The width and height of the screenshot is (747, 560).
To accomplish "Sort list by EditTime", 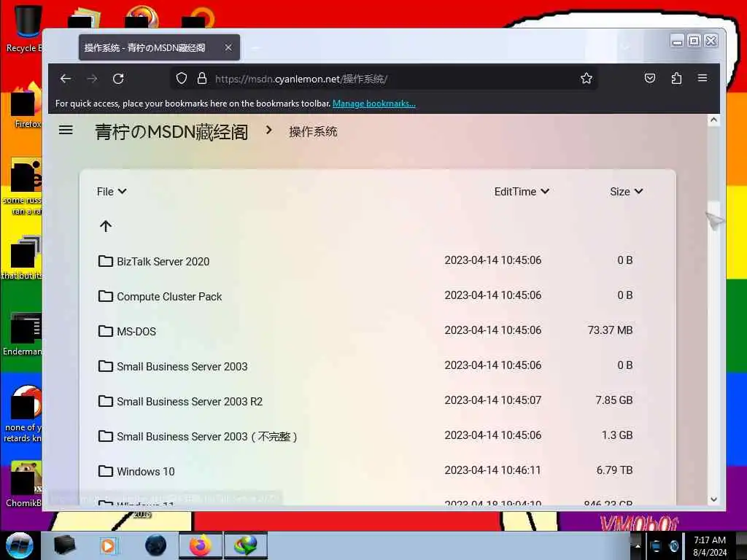I will (522, 192).
